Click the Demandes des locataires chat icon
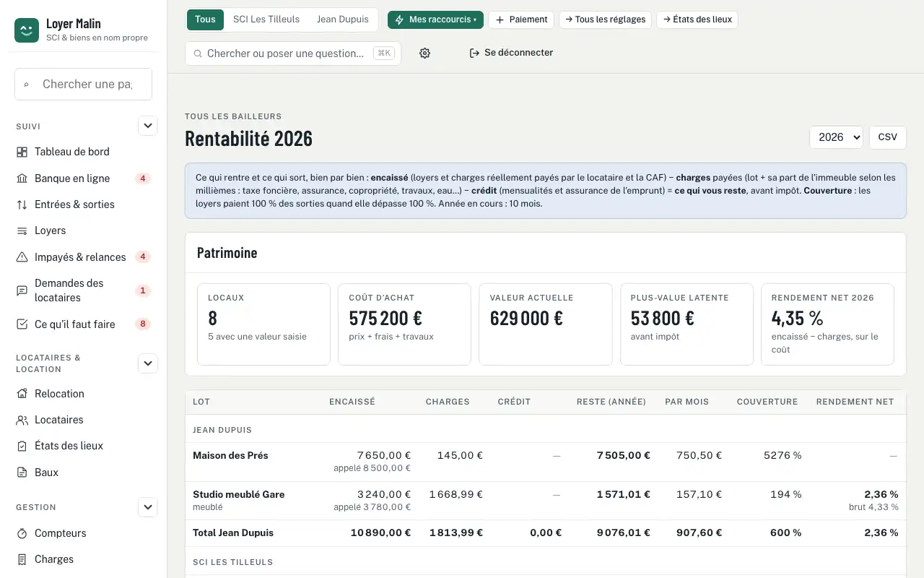The image size is (924, 578). (x=22, y=290)
